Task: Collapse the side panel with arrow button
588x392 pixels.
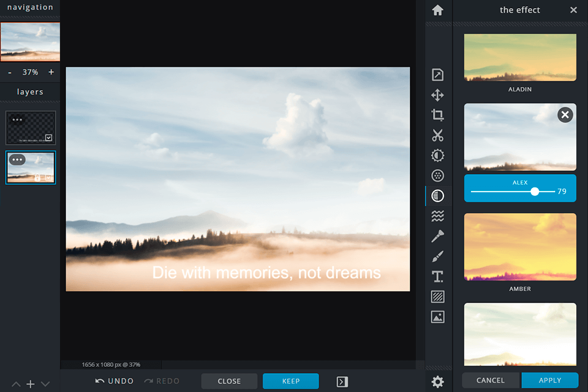Action: click(x=342, y=382)
